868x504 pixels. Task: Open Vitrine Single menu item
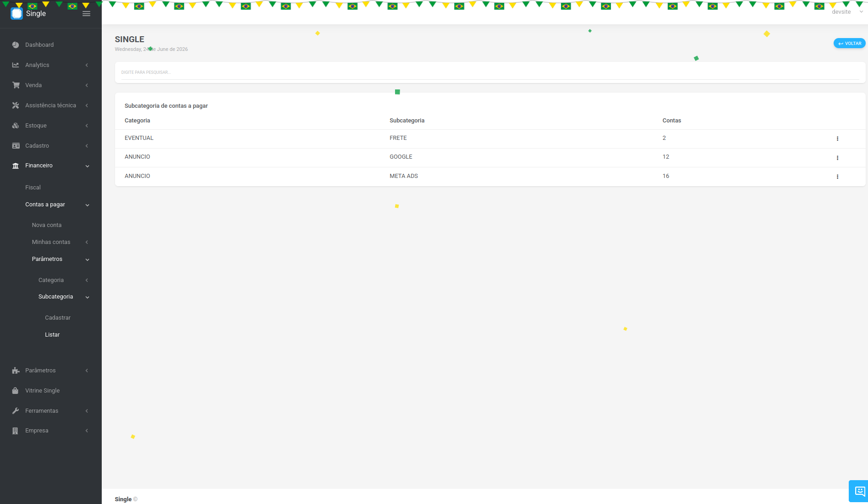point(43,391)
